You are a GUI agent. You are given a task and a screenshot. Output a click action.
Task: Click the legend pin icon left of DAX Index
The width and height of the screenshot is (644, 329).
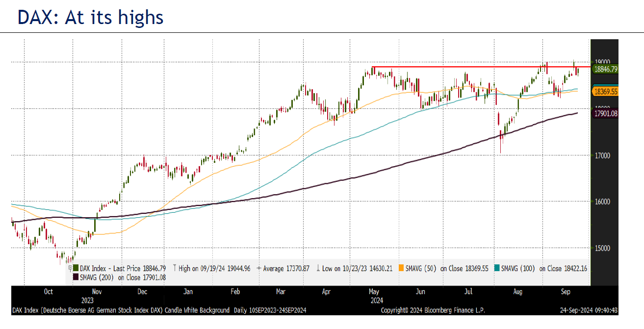[x=69, y=268]
